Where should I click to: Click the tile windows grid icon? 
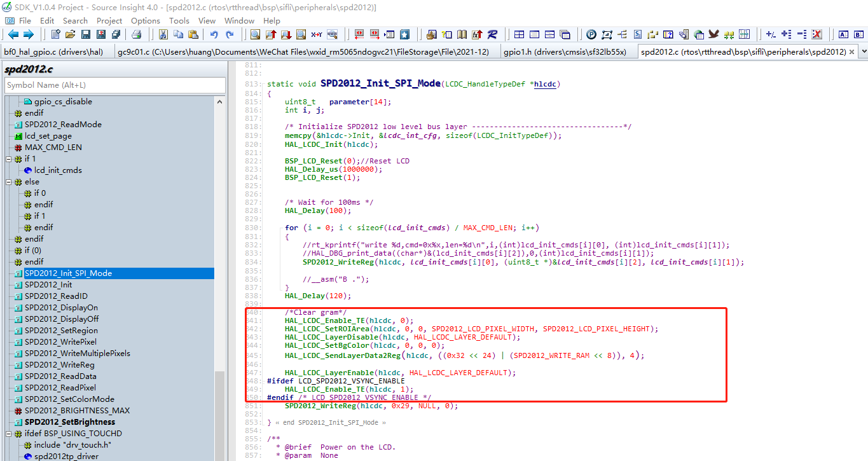click(x=519, y=34)
